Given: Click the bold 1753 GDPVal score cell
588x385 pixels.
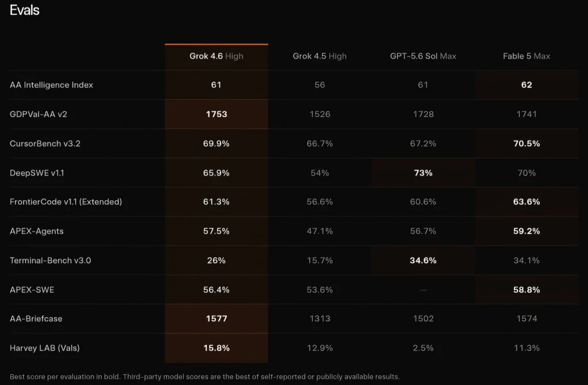Looking at the screenshot, I should (216, 114).
